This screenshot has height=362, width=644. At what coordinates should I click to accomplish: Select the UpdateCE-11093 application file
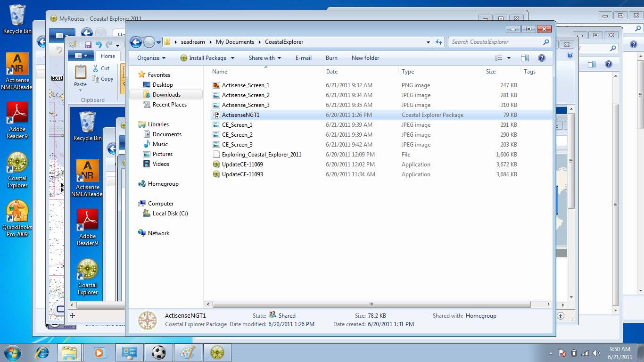click(242, 174)
